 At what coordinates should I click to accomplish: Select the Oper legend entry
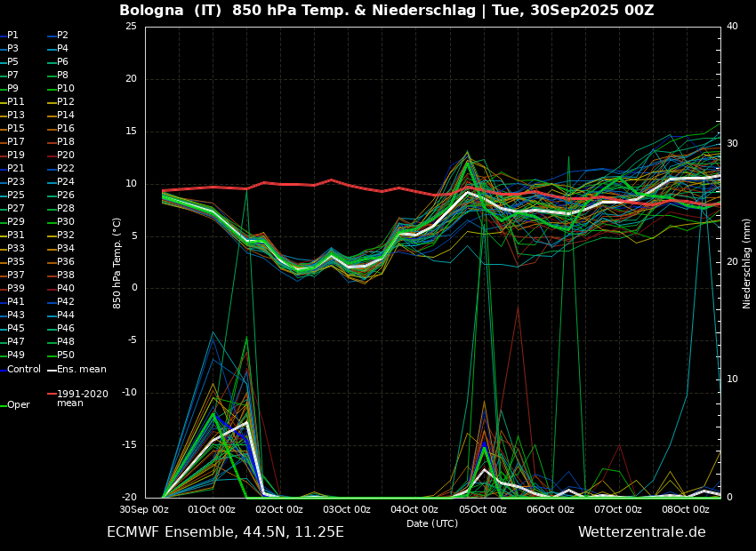[x=19, y=405]
